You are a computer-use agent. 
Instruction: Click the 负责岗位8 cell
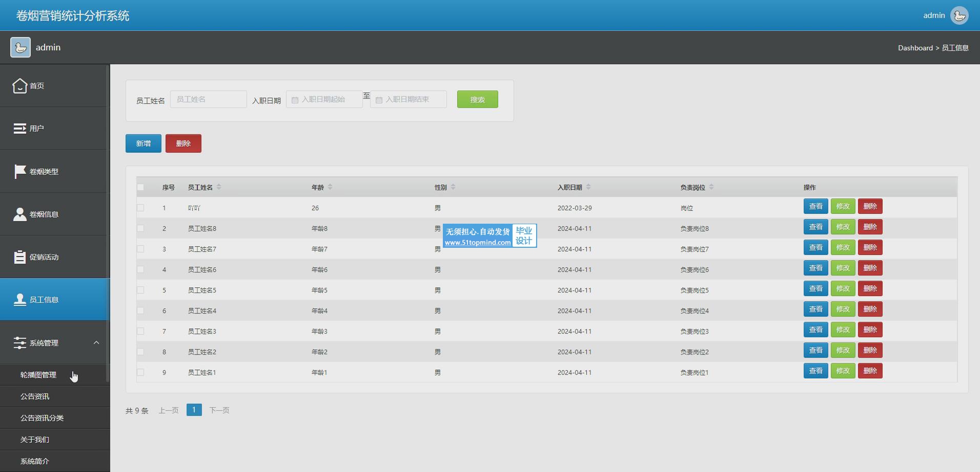[x=695, y=228]
